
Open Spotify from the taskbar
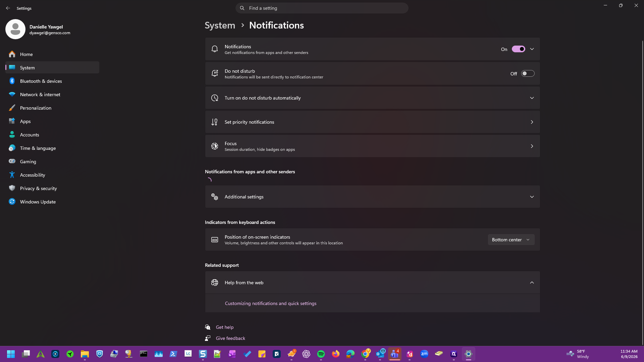tap(321, 354)
